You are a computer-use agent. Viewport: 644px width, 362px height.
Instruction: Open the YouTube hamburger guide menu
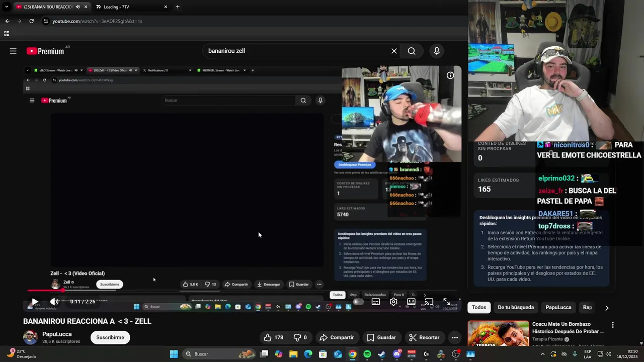point(13,51)
